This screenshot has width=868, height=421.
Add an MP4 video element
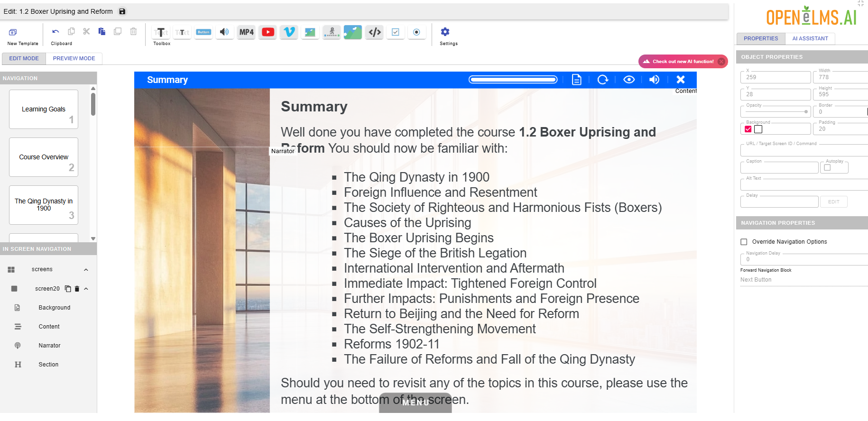(x=246, y=32)
